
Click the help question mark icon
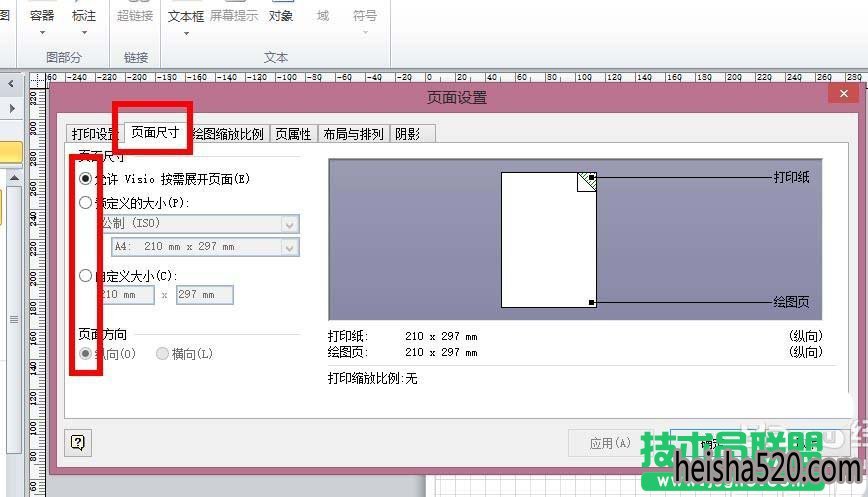78,442
